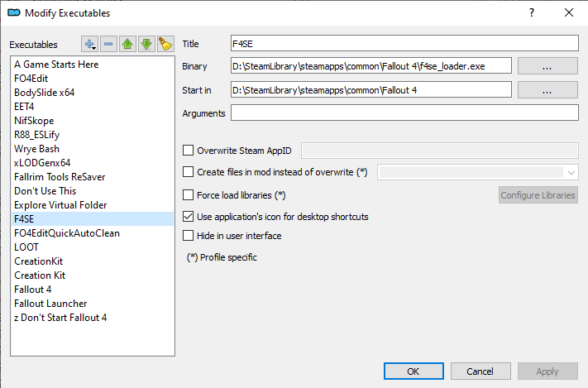
Task: Click the add executable plus icon
Action: click(89, 45)
